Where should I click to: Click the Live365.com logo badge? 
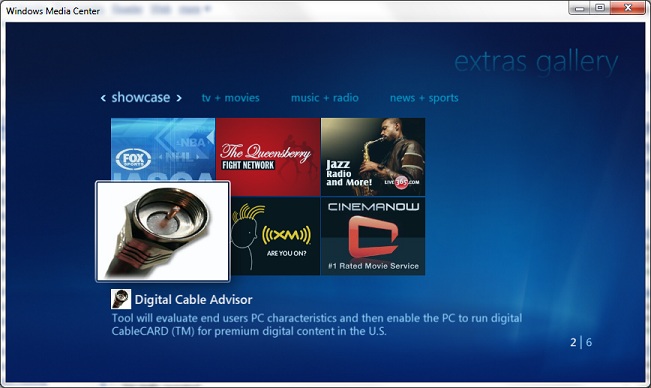401,182
